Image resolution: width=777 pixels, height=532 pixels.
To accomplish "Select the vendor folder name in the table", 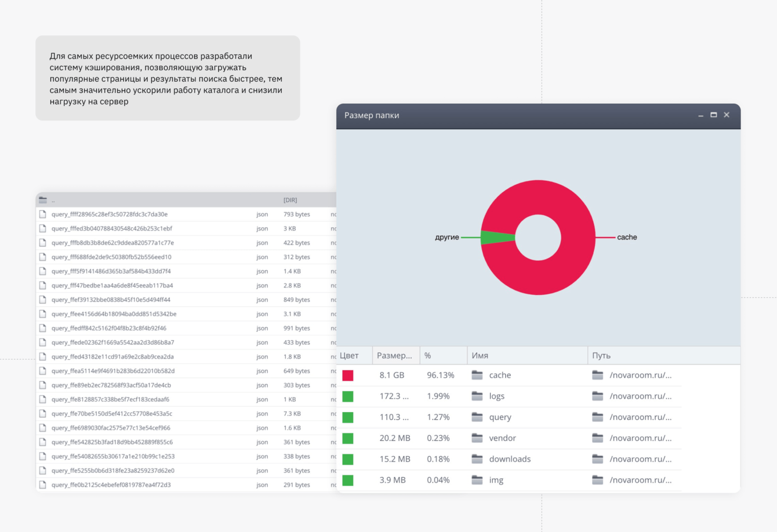I will coord(502,438).
